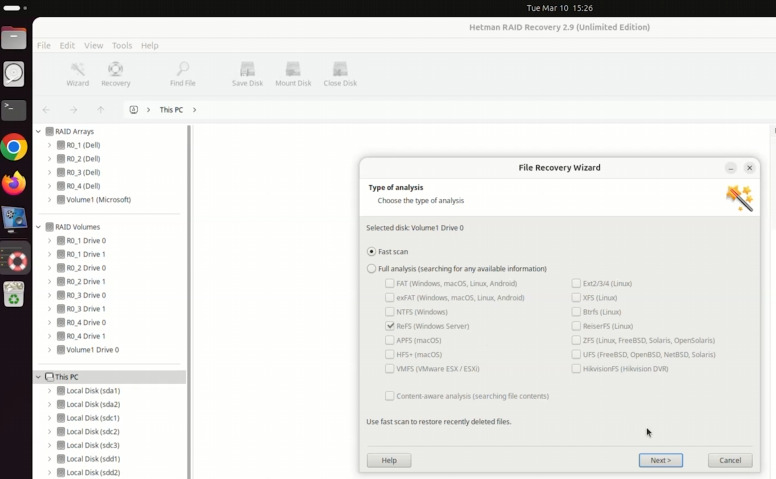Collapse the RAID Volumes group
This screenshot has width=776, height=479.
pyautogui.click(x=39, y=227)
